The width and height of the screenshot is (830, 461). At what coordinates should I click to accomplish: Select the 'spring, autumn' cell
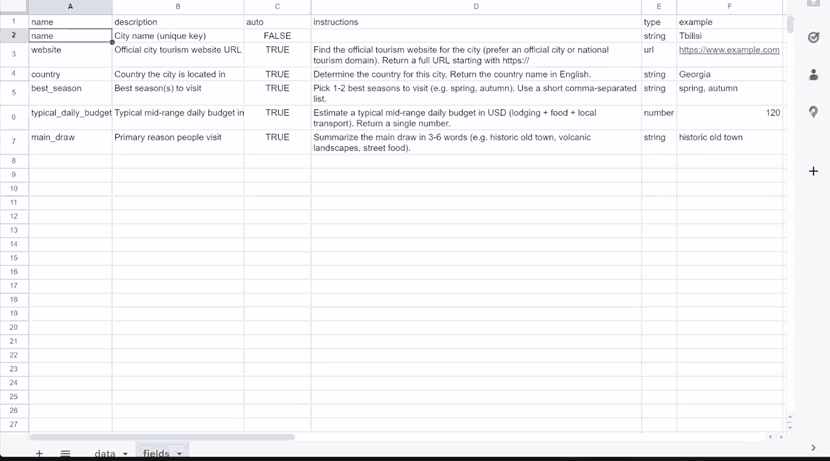click(x=729, y=93)
